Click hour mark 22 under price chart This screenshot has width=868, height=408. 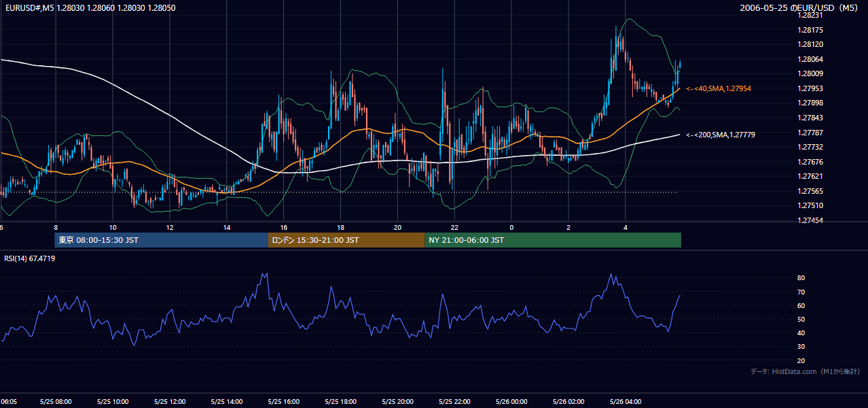click(x=454, y=227)
